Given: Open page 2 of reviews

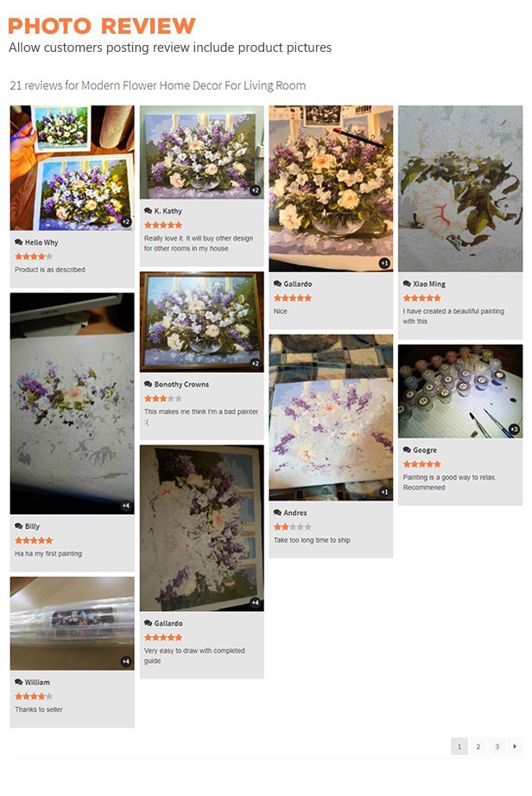Looking at the screenshot, I should (x=478, y=746).
